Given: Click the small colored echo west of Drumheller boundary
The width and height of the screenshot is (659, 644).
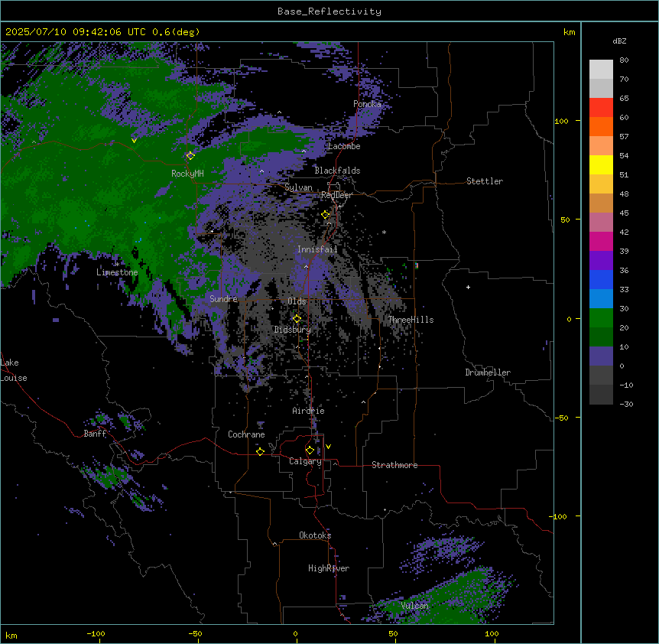Looking at the screenshot, I should click(x=417, y=265).
